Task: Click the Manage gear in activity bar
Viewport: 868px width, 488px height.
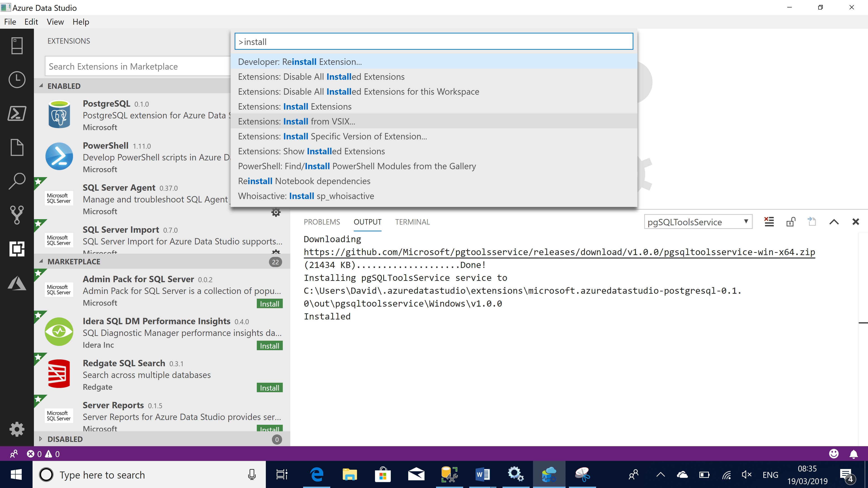Action: [17, 429]
